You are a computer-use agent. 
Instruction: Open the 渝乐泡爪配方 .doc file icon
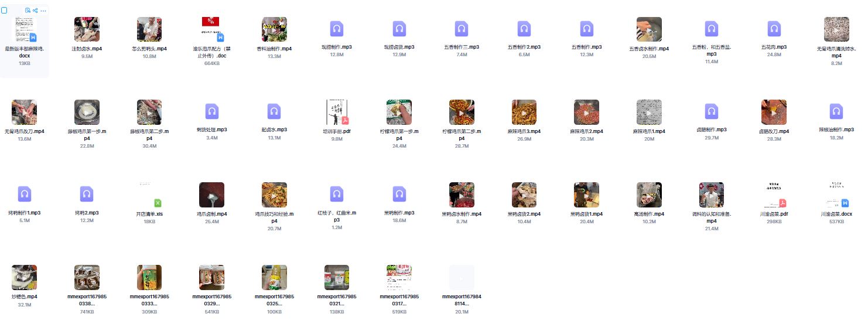click(212, 29)
